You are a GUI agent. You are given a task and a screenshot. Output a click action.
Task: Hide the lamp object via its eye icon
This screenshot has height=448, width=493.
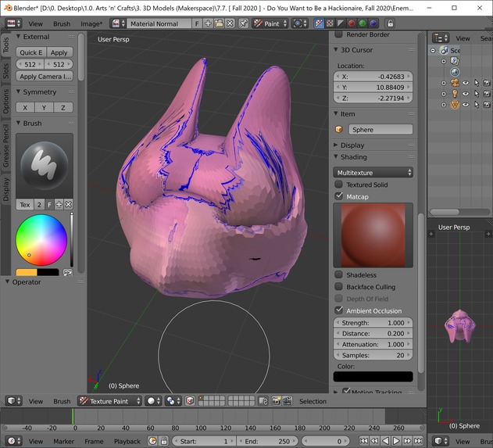click(466, 94)
